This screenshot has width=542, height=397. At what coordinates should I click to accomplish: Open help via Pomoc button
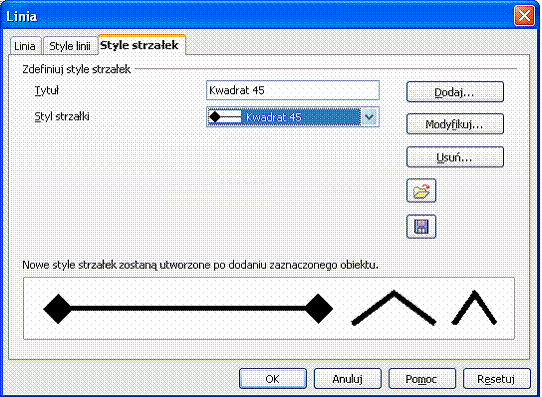pos(422,379)
